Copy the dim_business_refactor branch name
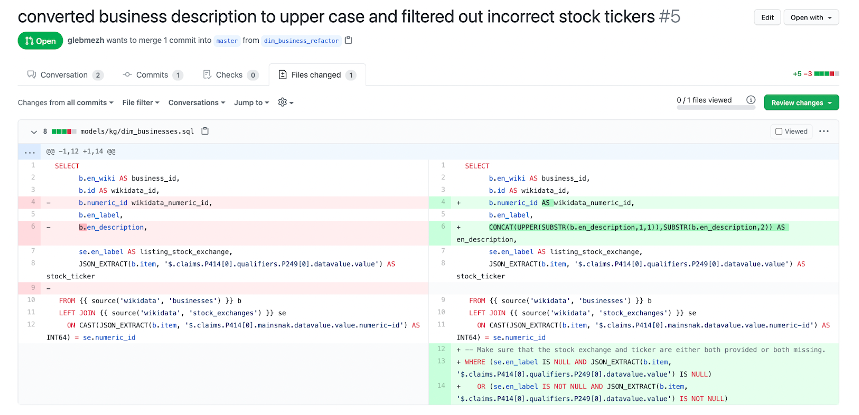 click(x=348, y=41)
